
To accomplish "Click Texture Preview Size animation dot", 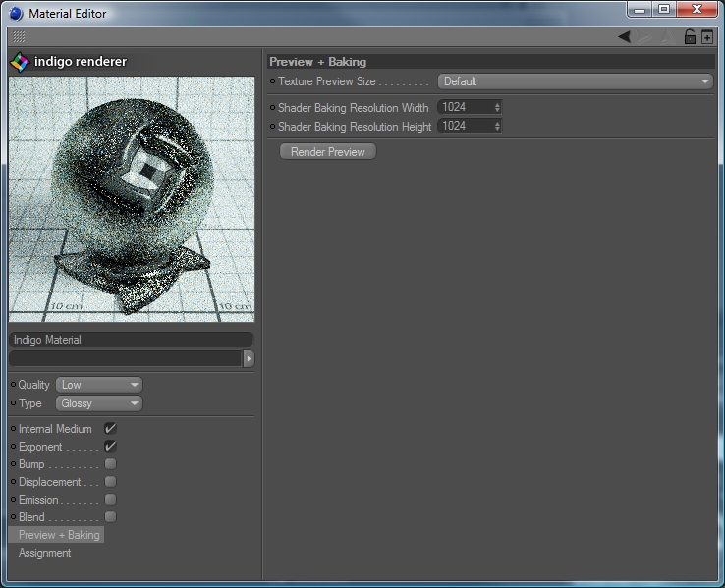I will point(272,81).
